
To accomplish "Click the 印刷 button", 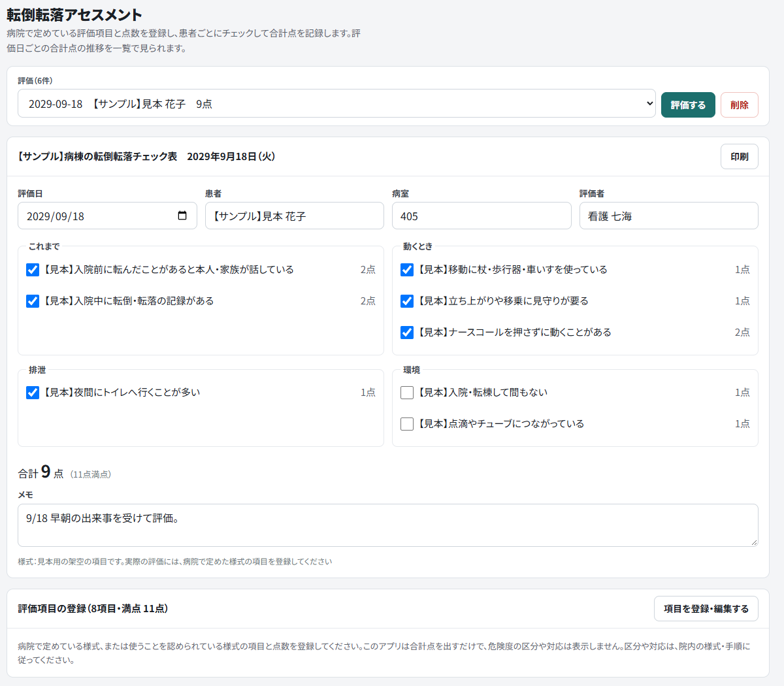I will tap(740, 156).
